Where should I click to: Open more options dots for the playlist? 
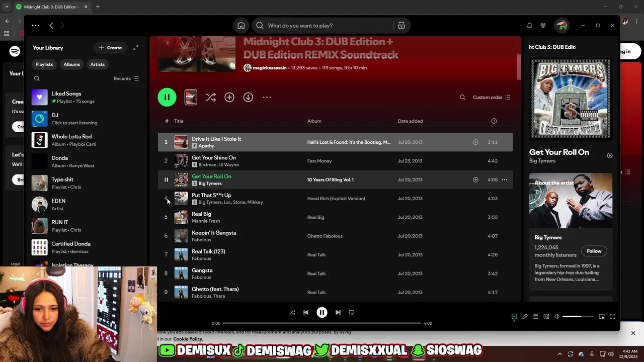pos(267,97)
